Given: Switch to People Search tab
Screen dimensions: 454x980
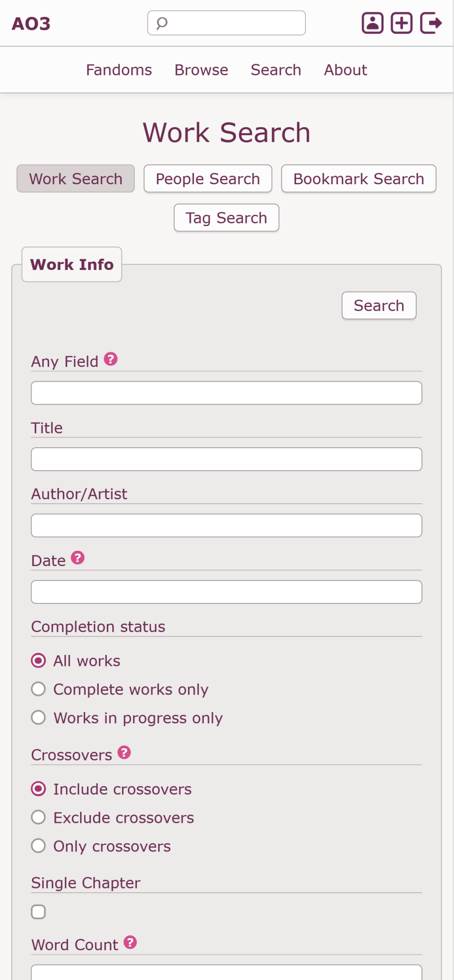Looking at the screenshot, I should tap(208, 179).
